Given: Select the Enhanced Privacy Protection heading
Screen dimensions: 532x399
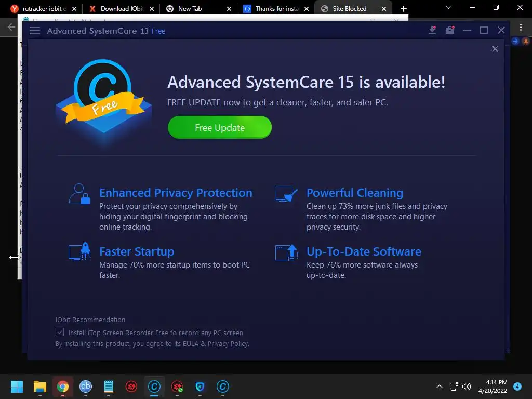Looking at the screenshot, I should point(176,193).
